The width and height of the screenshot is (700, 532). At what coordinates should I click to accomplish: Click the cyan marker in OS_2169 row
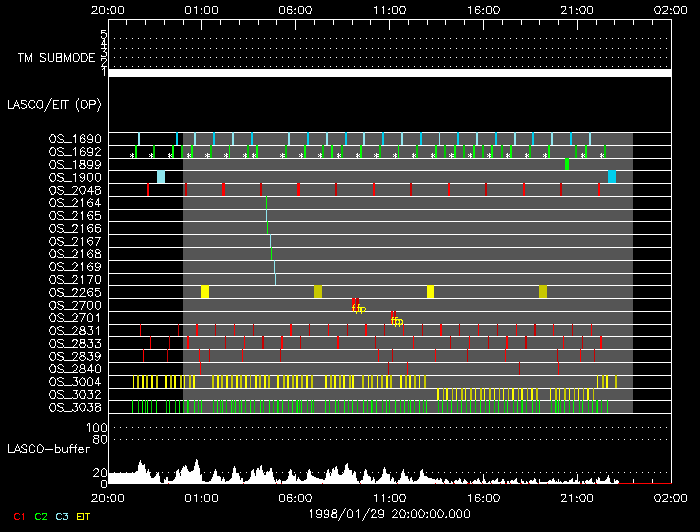coord(275,267)
